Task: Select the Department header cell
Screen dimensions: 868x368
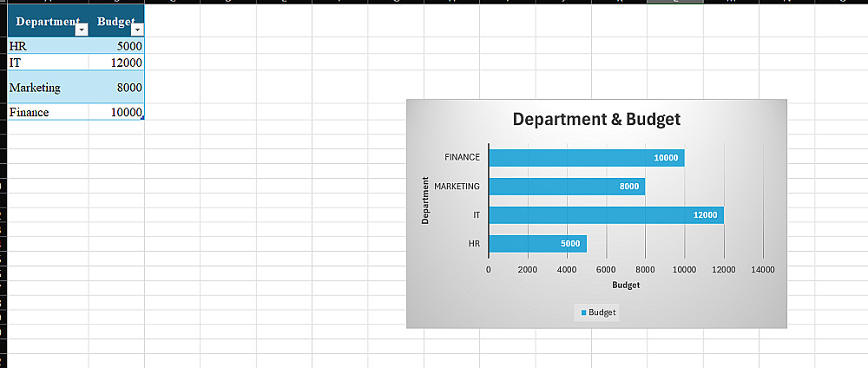Action: point(48,22)
